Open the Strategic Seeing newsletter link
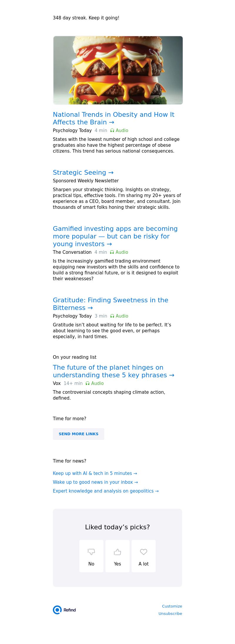Screen dimensions: 235x644 [x=83, y=172]
